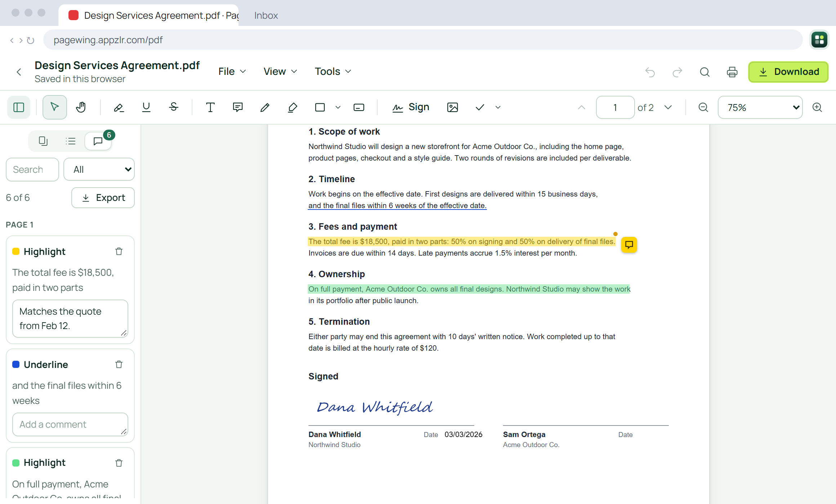Switch to the Inbox browser tab
This screenshot has height=504, width=836.
(x=266, y=15)
